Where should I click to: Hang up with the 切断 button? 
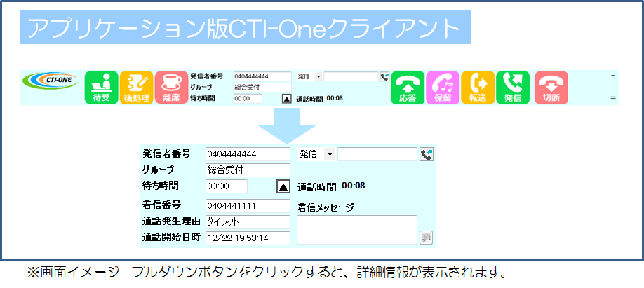[551, 88]
